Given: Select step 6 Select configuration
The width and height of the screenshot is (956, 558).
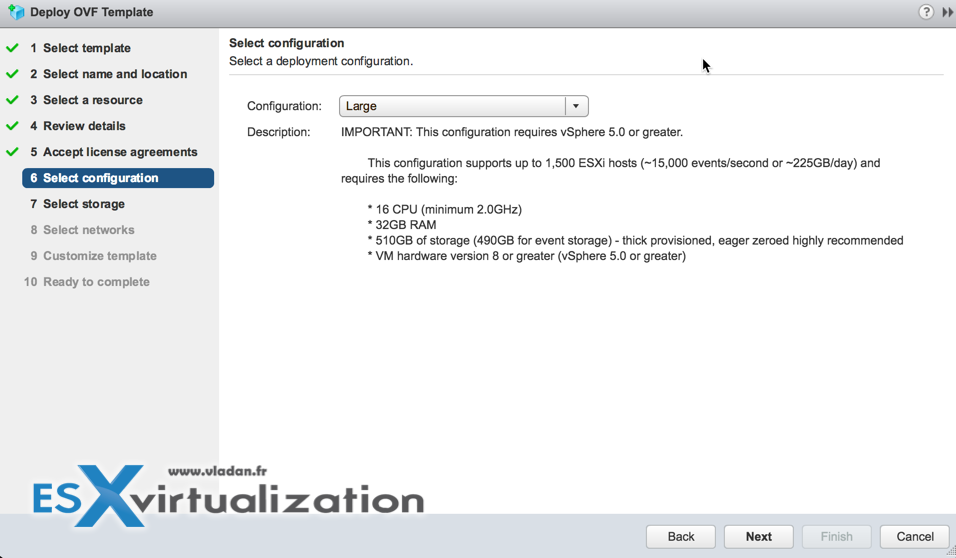Looking at the screenshot, I should point(118,178).
